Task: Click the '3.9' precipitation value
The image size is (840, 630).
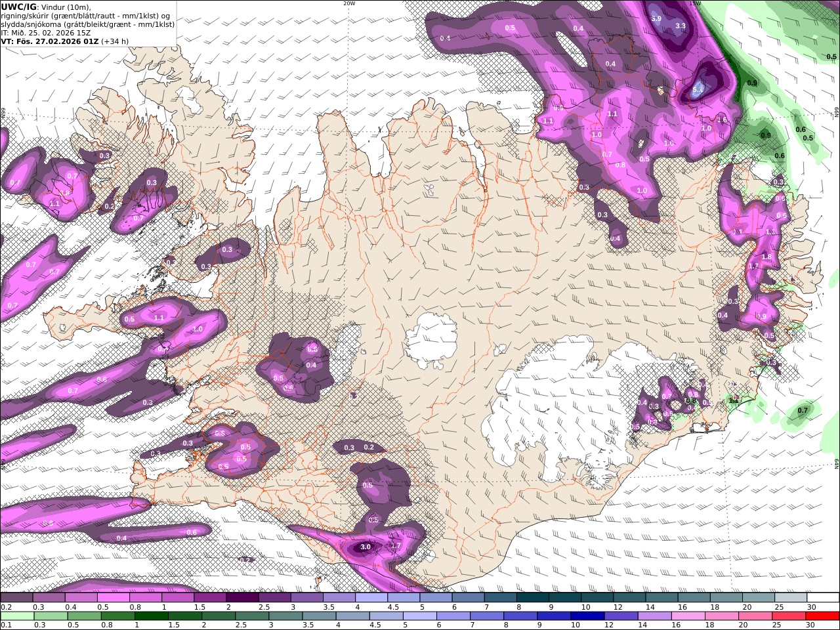Action: tap(656, 18)
